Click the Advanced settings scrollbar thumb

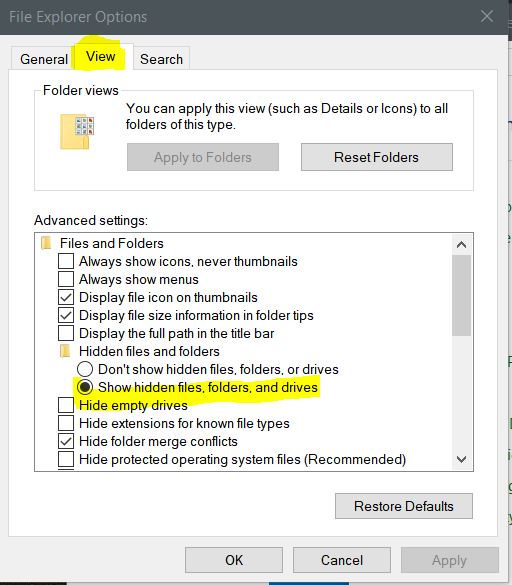(x=462, y=295)
